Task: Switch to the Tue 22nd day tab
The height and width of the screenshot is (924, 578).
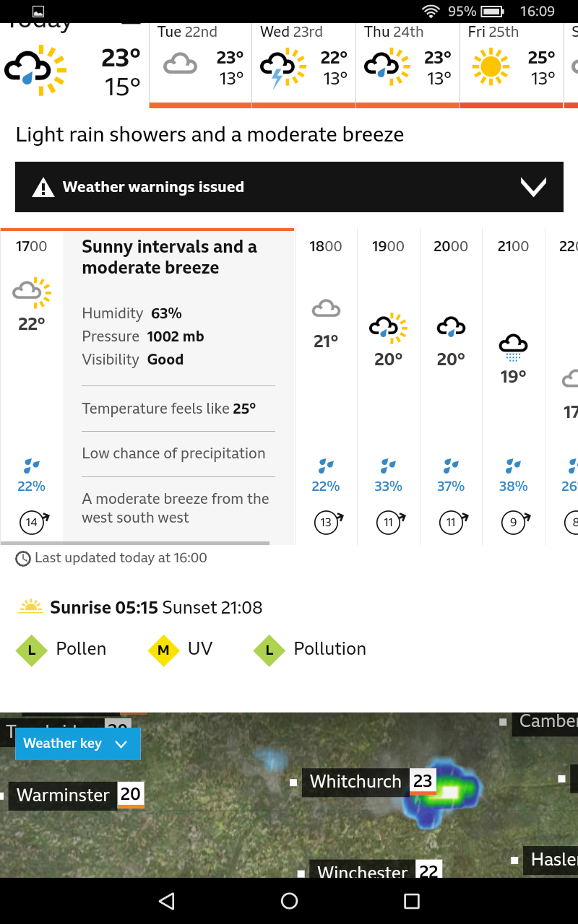Action: [x=200, y=65]
